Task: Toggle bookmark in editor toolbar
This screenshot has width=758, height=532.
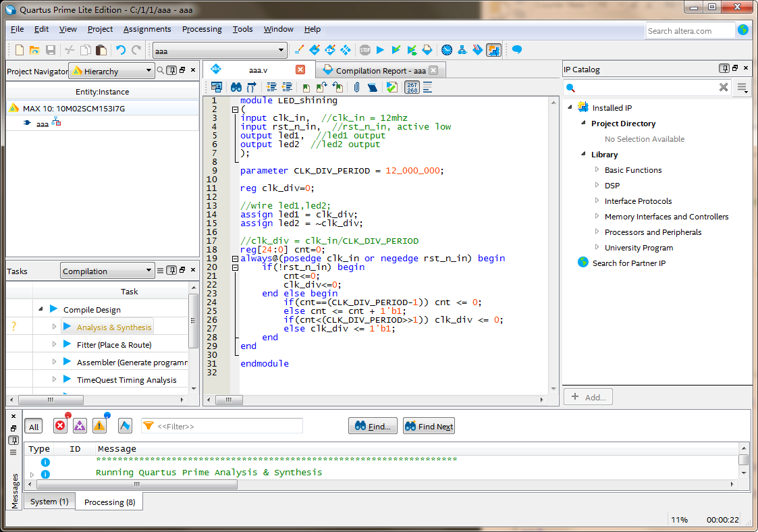Action: (306, 87)
